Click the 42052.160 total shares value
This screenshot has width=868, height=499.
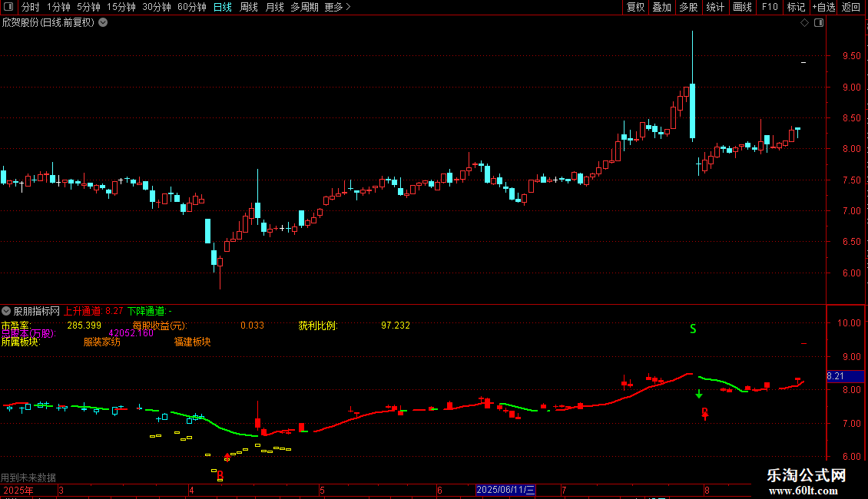pos(131,333)
